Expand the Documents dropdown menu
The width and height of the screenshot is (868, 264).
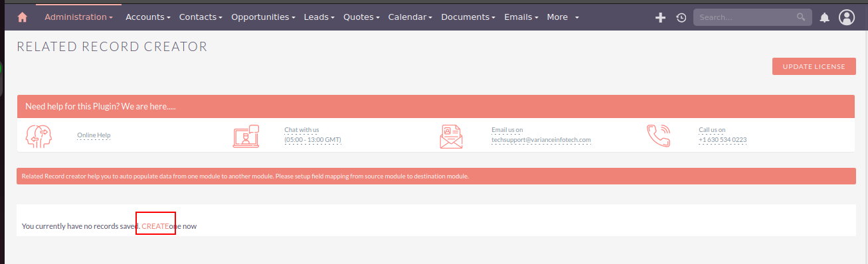pos(468,17)
